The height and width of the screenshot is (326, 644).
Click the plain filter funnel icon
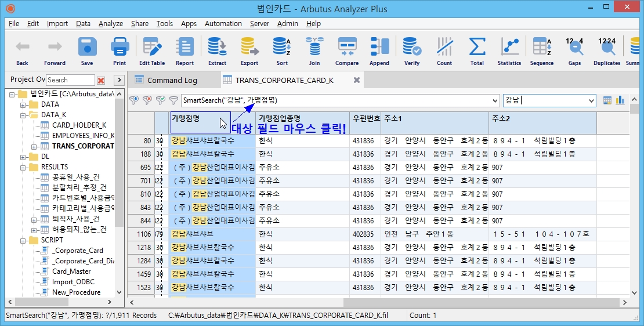173,100
